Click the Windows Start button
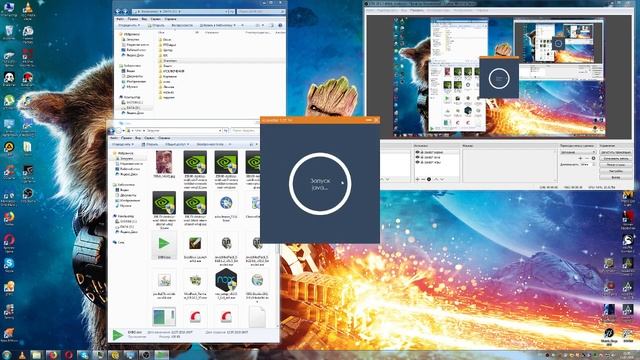640x360 pixels. 7,355
